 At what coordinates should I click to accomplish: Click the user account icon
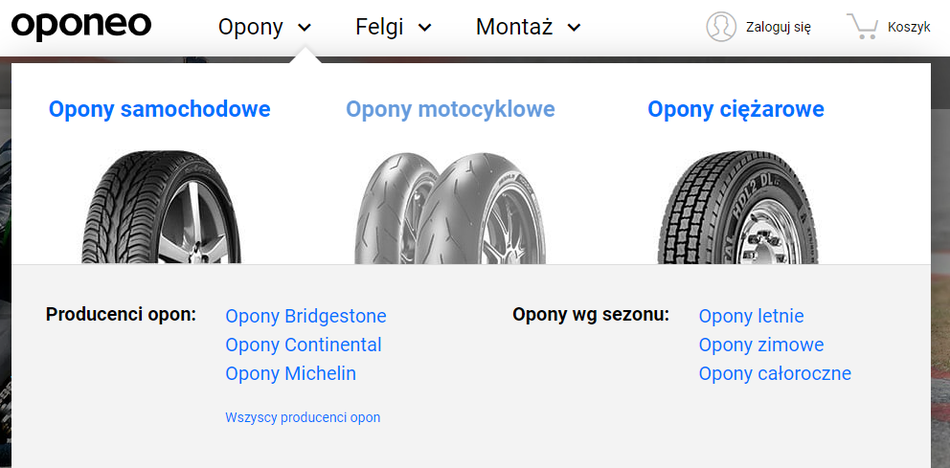click(x=720, y=27)
